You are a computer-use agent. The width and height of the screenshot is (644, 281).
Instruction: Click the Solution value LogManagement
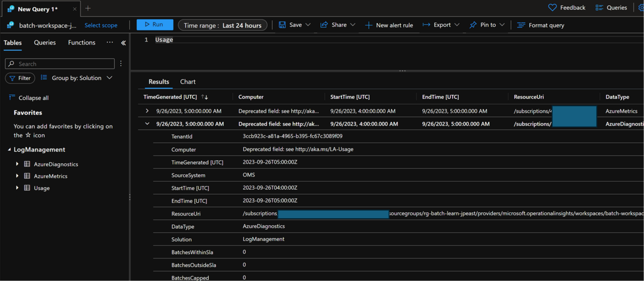pos(264,239)
